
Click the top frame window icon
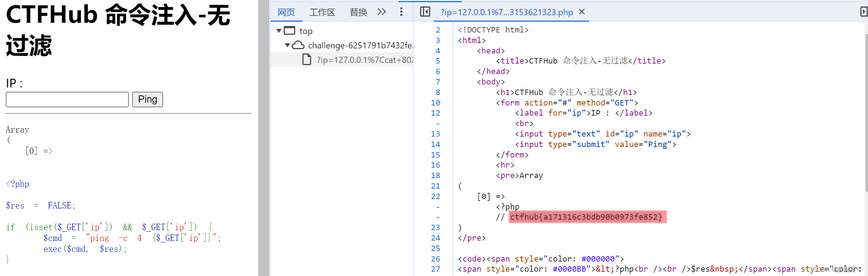coord(289,31)
